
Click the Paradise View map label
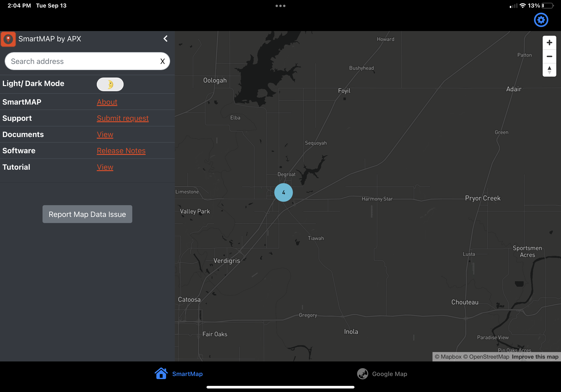pos(493,337)
